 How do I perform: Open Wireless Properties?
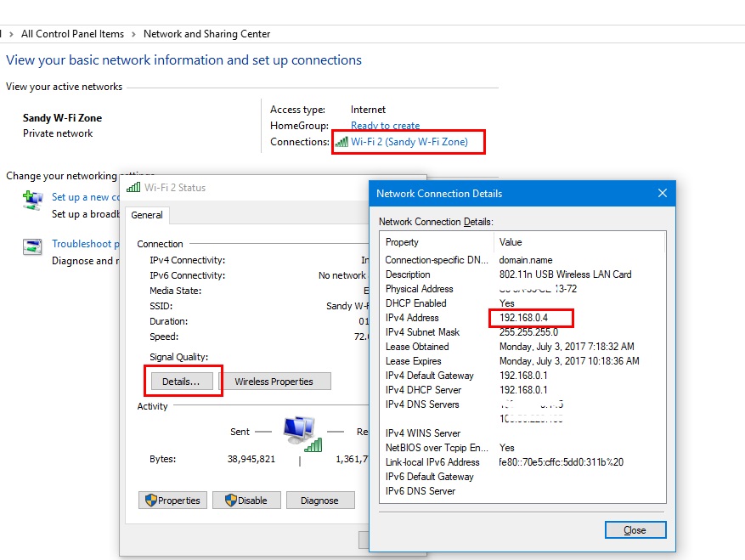click(274, 382)
